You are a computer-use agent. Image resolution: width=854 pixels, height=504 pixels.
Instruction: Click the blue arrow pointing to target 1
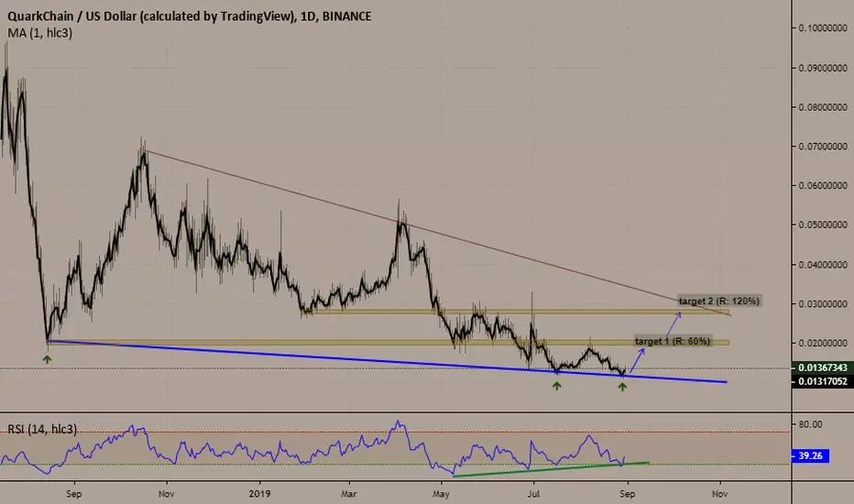638,361
